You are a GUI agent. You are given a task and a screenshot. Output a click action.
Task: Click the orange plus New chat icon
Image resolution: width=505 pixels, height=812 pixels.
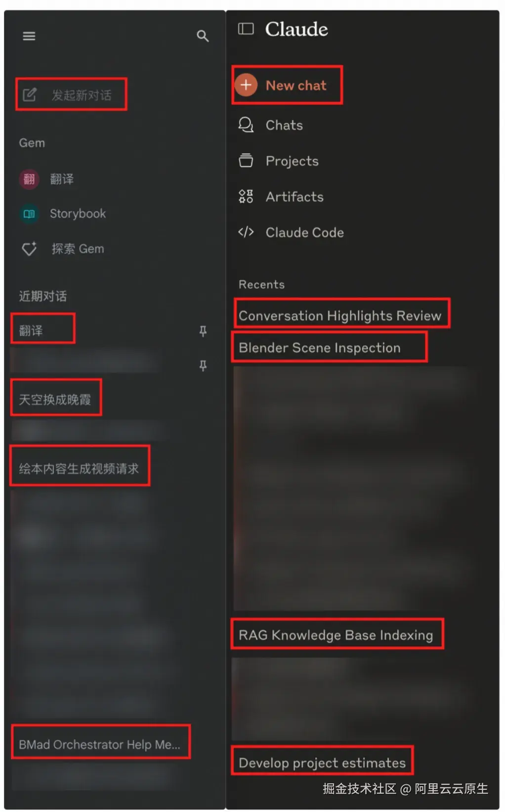click(246, 85)
